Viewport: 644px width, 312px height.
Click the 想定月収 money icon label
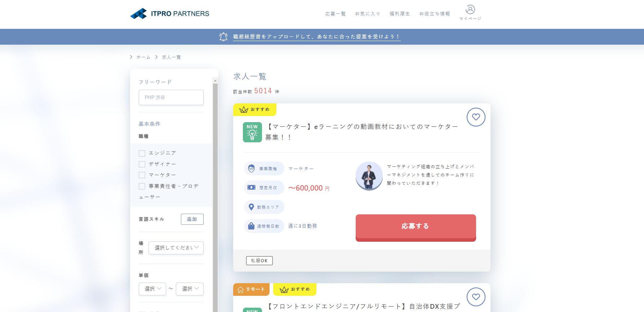264,188
